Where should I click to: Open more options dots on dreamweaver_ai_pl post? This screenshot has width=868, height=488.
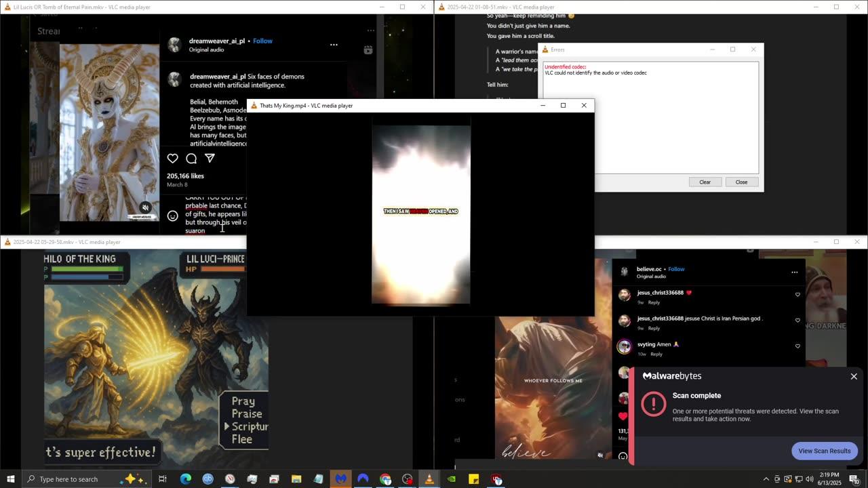coord(334,45)
